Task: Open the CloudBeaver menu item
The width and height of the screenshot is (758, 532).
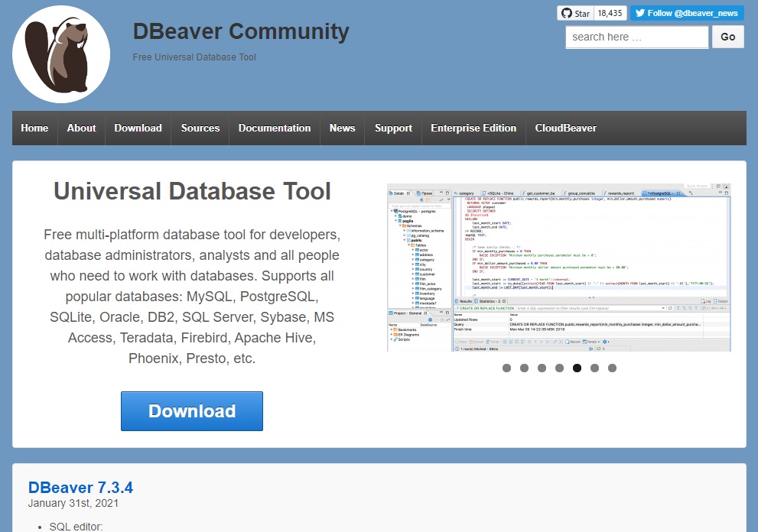Action: click(x=565, y=128)
